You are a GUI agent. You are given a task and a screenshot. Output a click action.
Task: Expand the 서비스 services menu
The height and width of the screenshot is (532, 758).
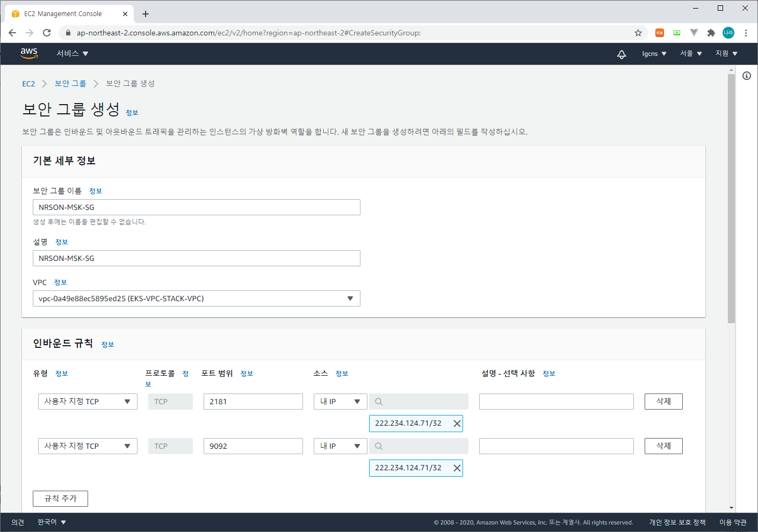pos(73,54)
